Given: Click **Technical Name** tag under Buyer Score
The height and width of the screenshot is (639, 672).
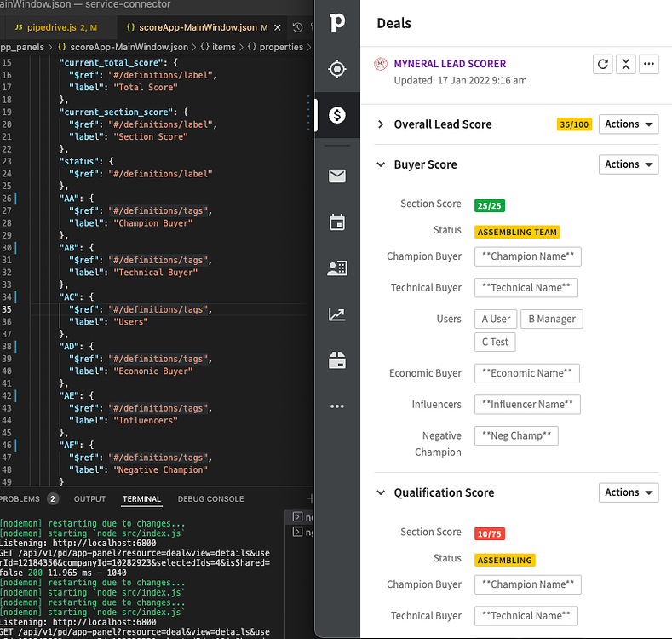Looking at the screenshot, I should click(x=526, y=288).
